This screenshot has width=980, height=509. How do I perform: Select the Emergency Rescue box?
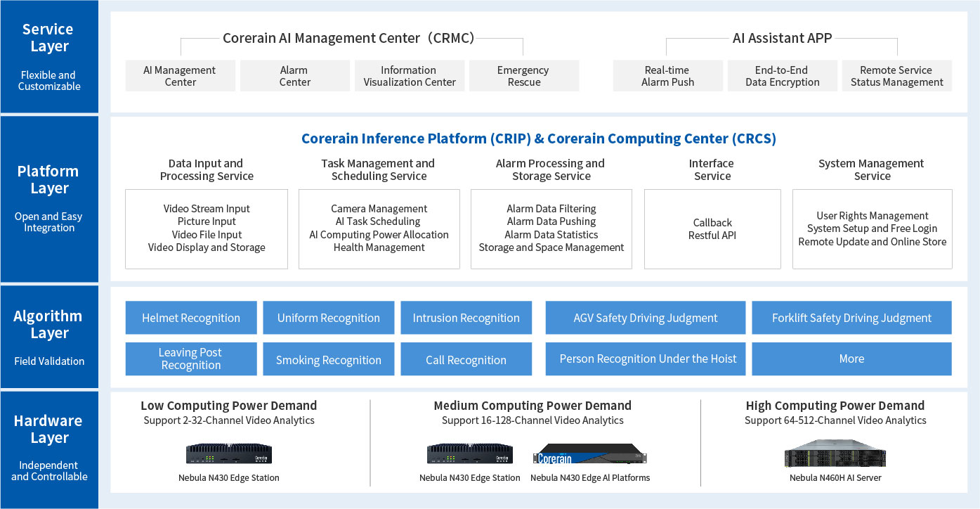coord(524,76)
